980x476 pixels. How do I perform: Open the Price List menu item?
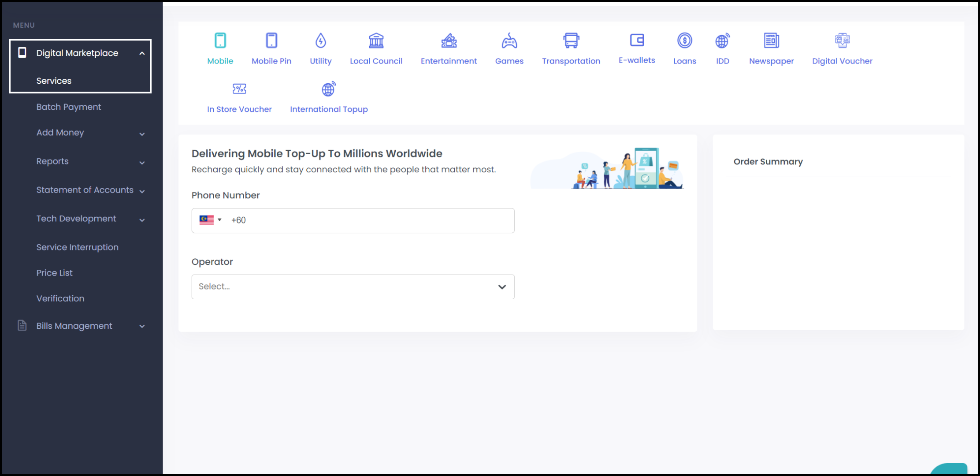click(x=55, y=273)
